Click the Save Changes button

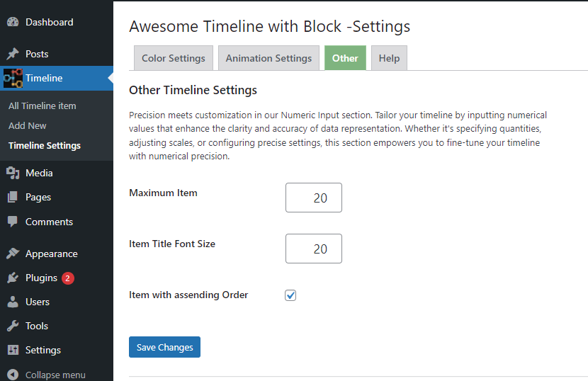[x=164, y=347]
